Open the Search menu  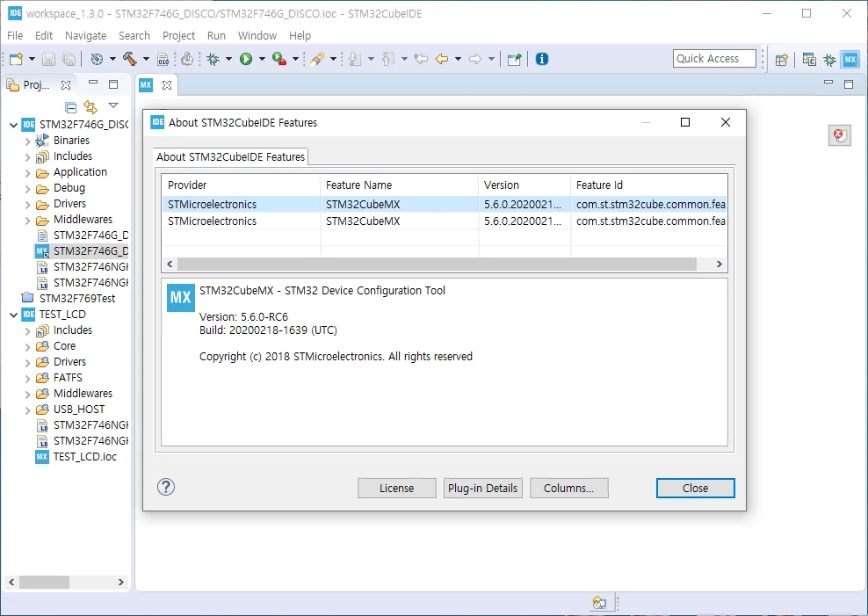pos(134,35)
